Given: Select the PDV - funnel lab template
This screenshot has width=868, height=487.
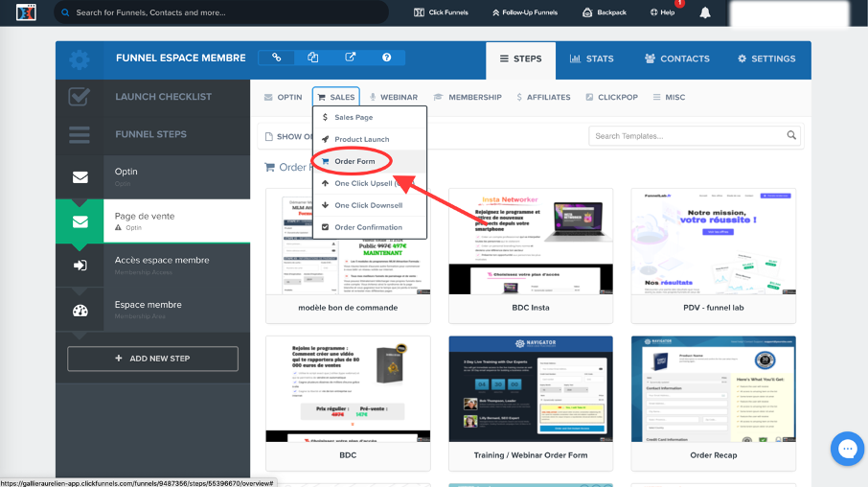Looking at the screenshot, I should click(713, 255).
